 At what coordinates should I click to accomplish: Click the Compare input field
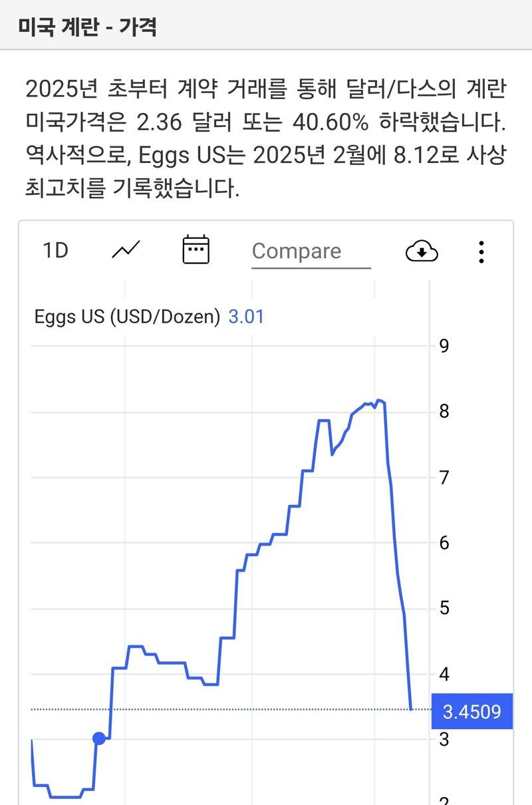pos(311,251)
